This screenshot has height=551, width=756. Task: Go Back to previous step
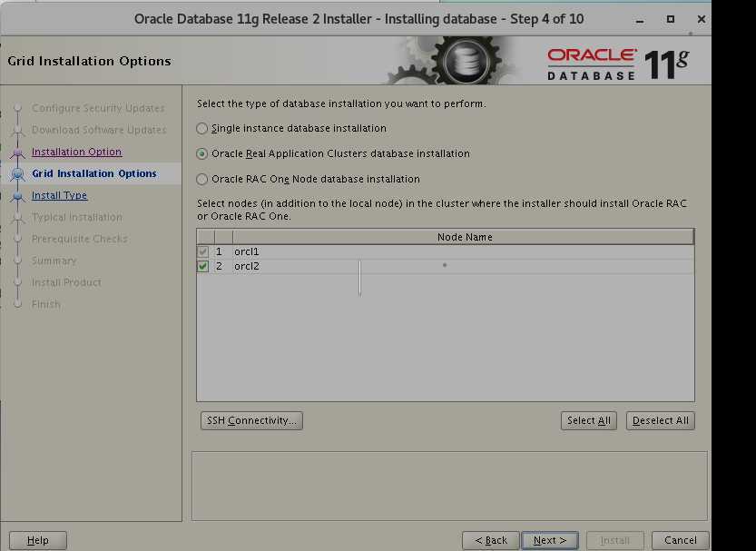(491, 540)
